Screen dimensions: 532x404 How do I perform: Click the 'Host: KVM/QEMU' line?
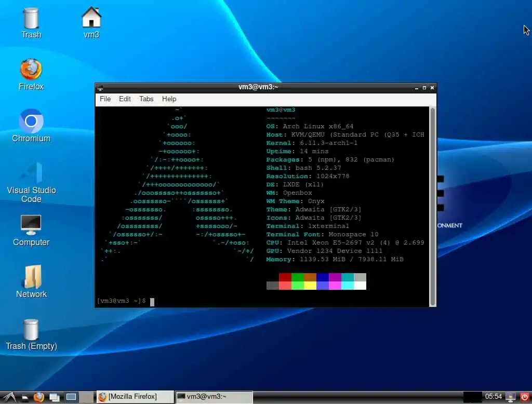345,134
